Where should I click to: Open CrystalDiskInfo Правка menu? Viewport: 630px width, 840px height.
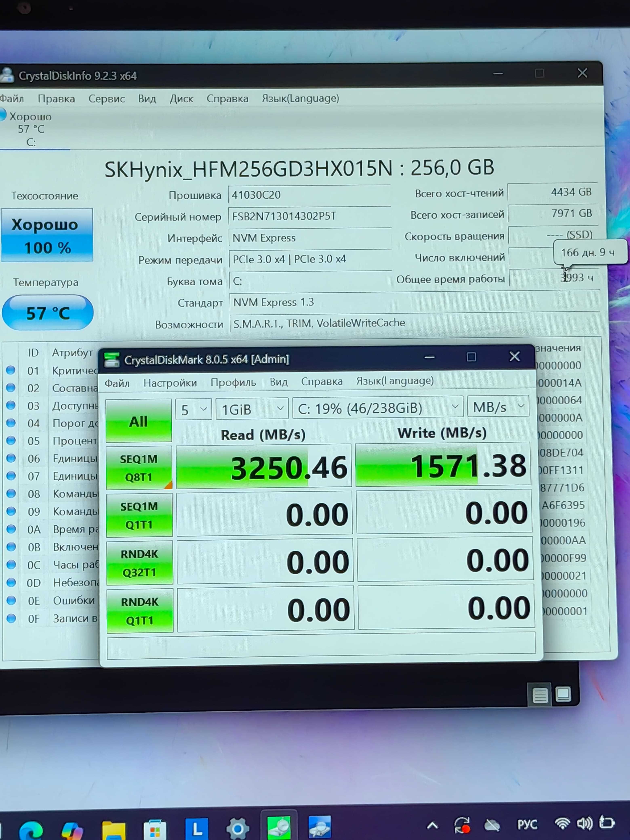[x=56, y=99]
